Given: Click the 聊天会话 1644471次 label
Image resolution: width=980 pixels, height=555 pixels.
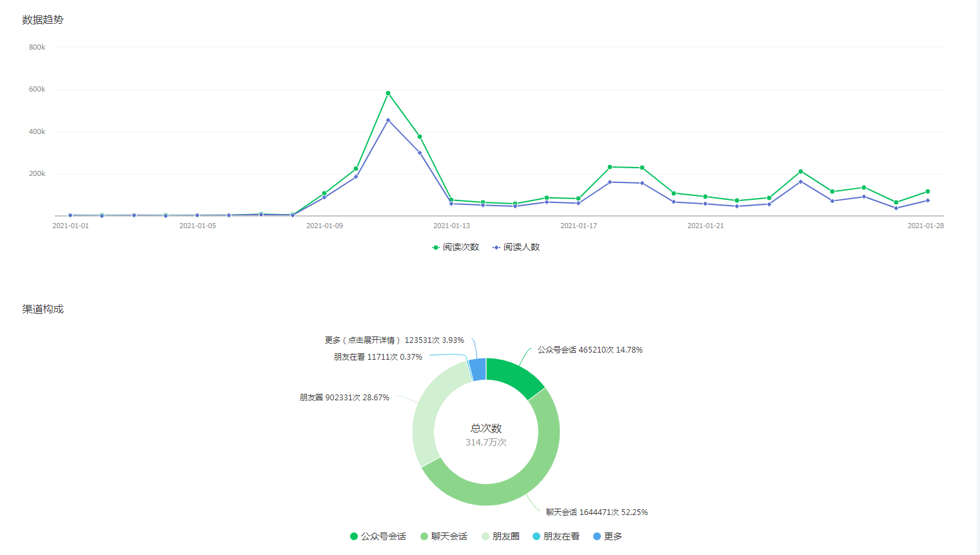Looking at the screenshot, I should [596, 512].
